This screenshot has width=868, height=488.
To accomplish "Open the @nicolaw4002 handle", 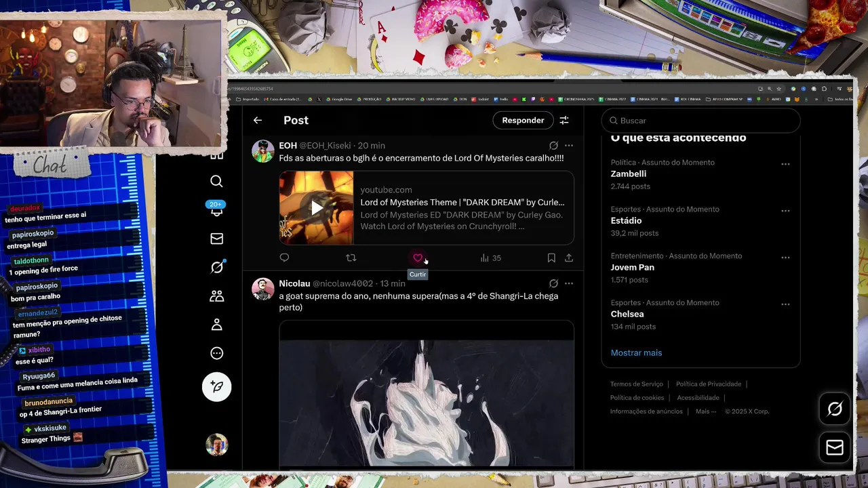I will (x=343, y=283).
